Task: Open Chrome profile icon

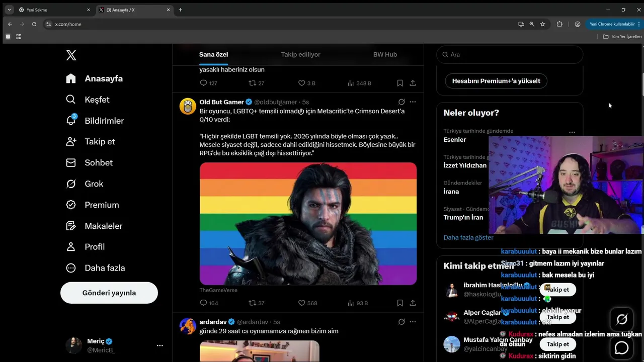Action: [x=578, y=24]
